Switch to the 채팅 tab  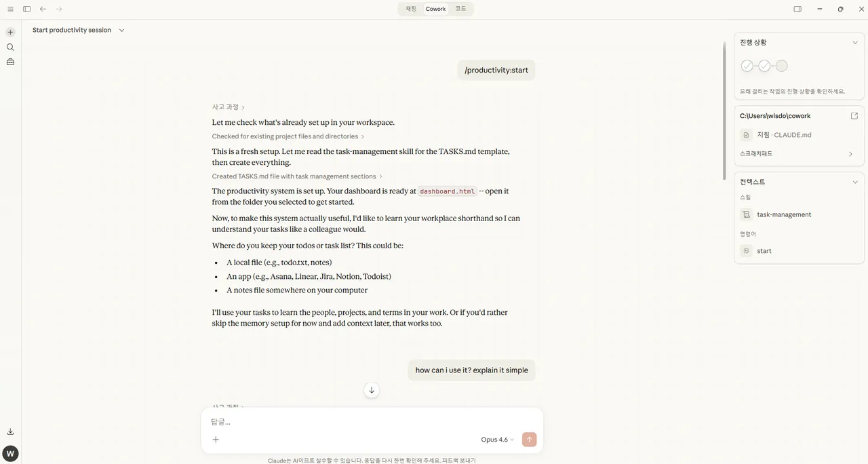coord(411,9)
